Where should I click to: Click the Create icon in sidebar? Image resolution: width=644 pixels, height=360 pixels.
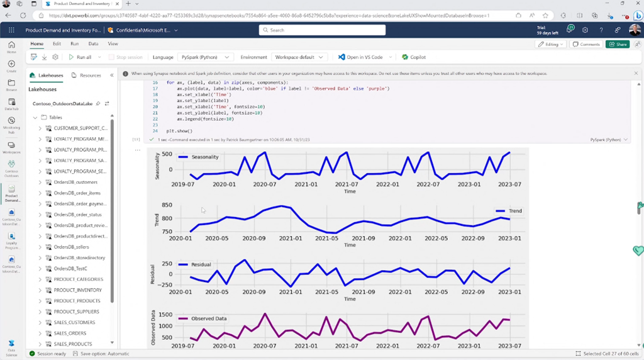tap(11, 67)
